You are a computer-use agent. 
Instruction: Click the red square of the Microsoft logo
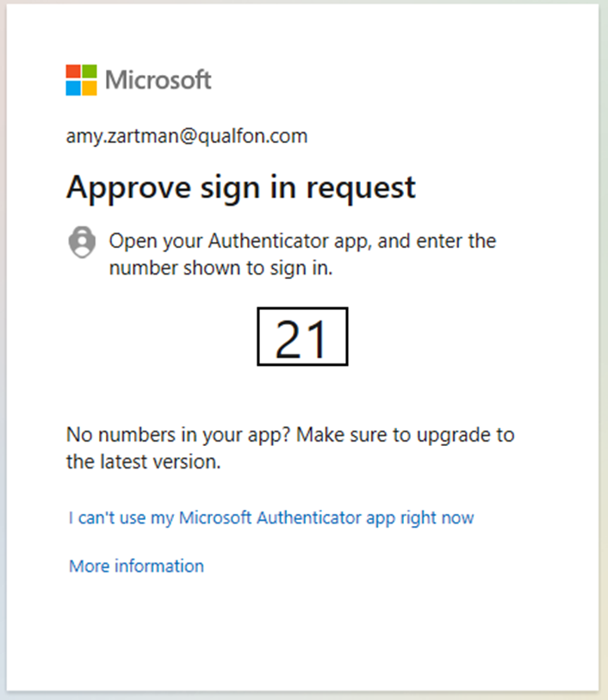tap(73, 71)
